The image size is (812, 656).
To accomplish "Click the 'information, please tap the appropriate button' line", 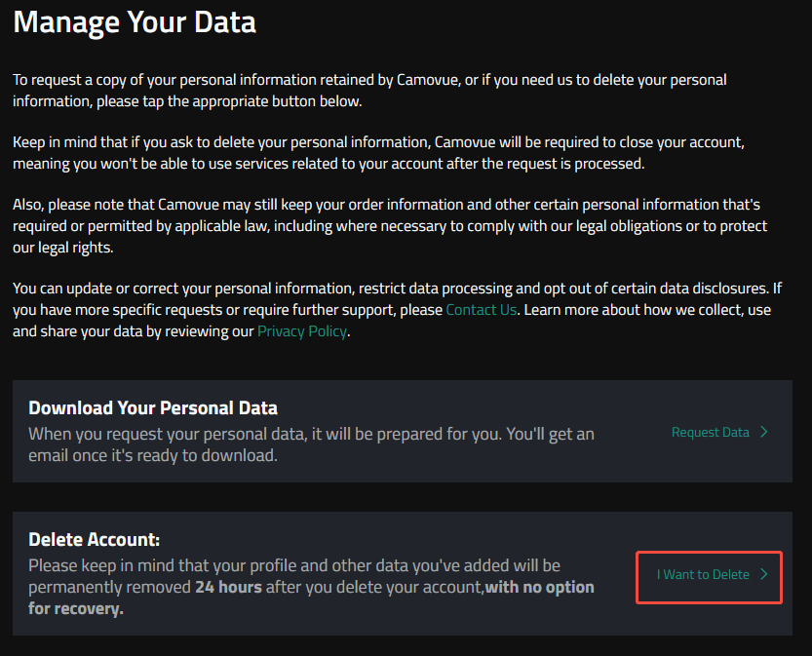I will point(187,101).
